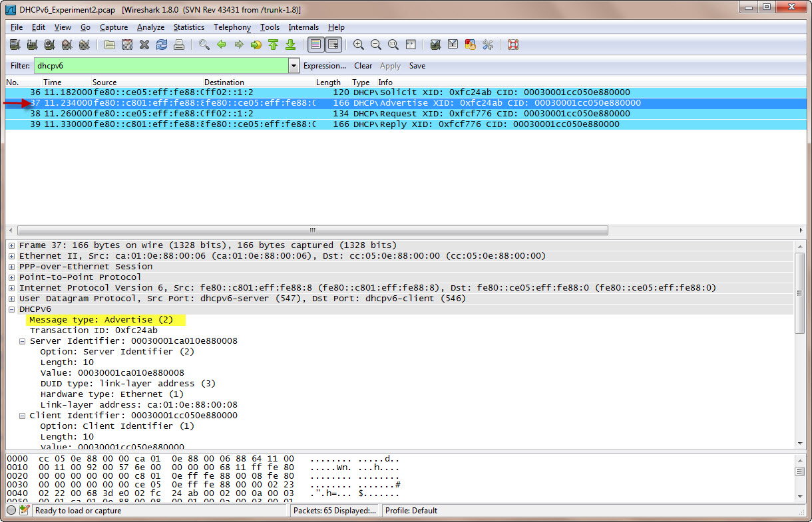Click the Find packet magnifier icon
Image resolution: width=812 pixels, height=522 pixels.
204,45
